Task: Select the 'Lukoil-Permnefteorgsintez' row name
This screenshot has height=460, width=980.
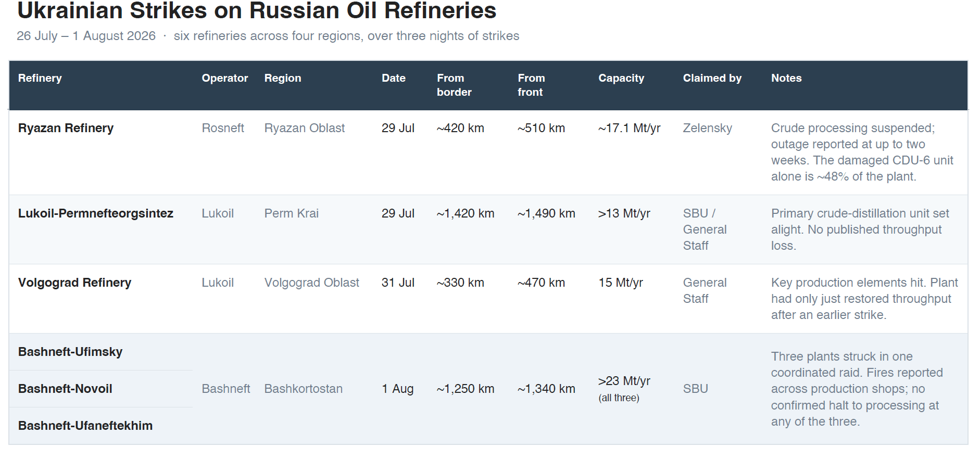Action: (x=96, y=213)
